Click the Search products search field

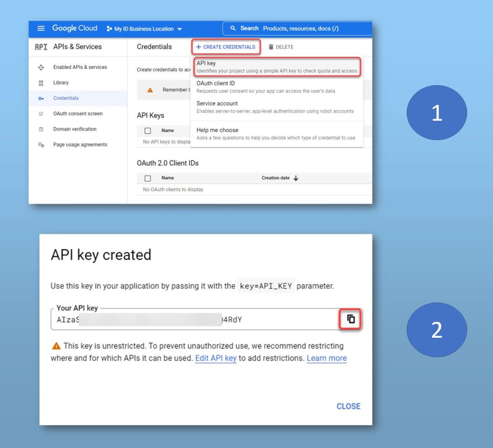click(x=298, y=28)
